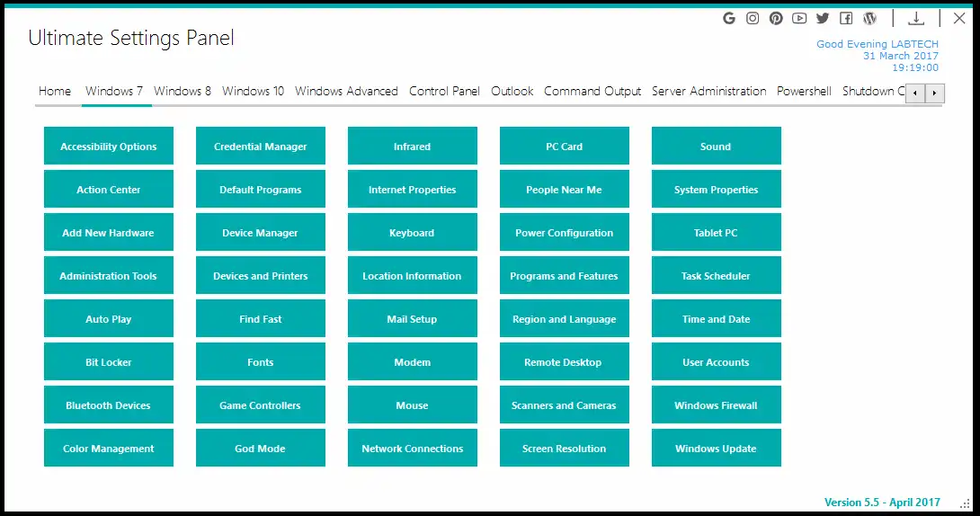Click the download arrow icon
The image size is (980, 516).
click(916, 19)
